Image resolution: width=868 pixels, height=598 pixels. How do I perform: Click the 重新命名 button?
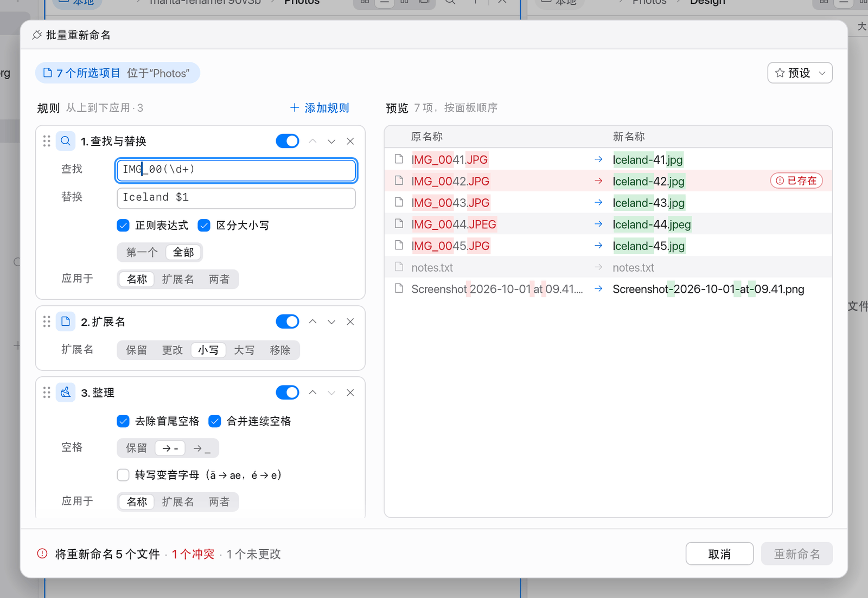pyautogui.click(x=796, y=554)
